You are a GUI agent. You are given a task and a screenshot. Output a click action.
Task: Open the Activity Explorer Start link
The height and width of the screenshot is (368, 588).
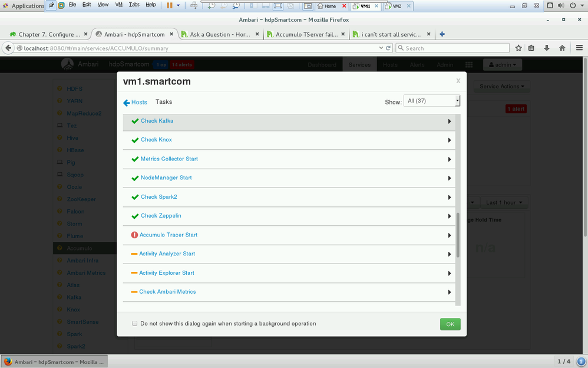pyautogui.click(x=167, y=272)
